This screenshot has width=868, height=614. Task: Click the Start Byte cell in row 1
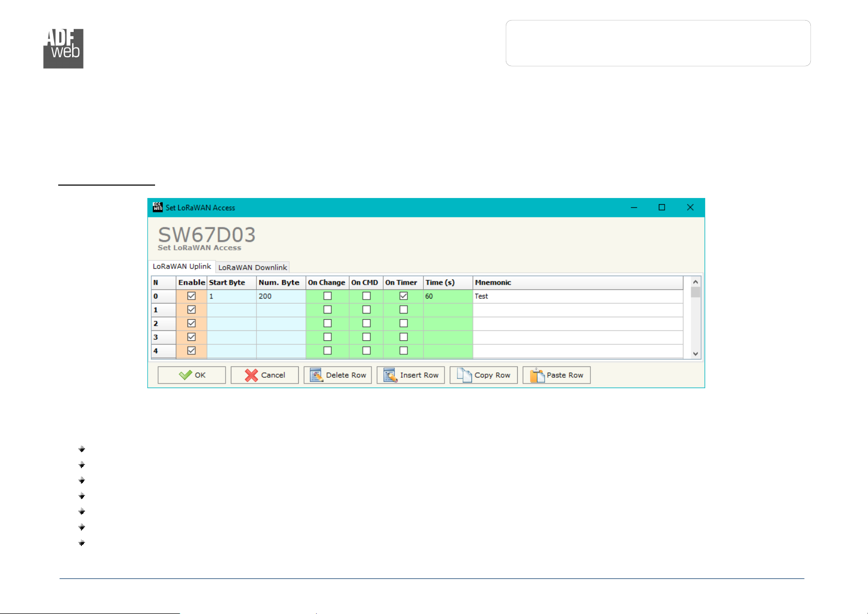click(232, 310)
